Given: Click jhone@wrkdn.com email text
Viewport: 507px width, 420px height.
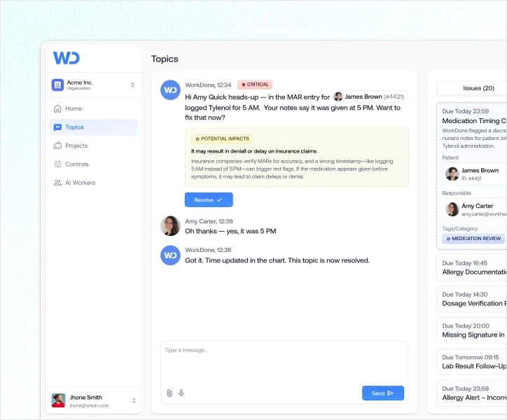Looking at the screenshot, I should (89, 405).
